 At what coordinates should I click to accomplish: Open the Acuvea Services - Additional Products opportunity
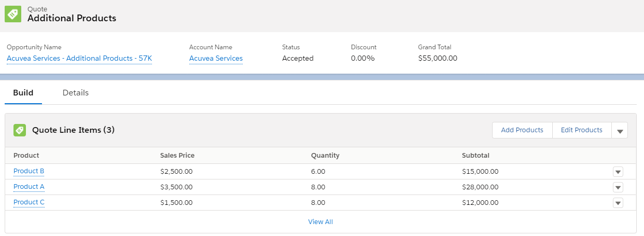79,58
